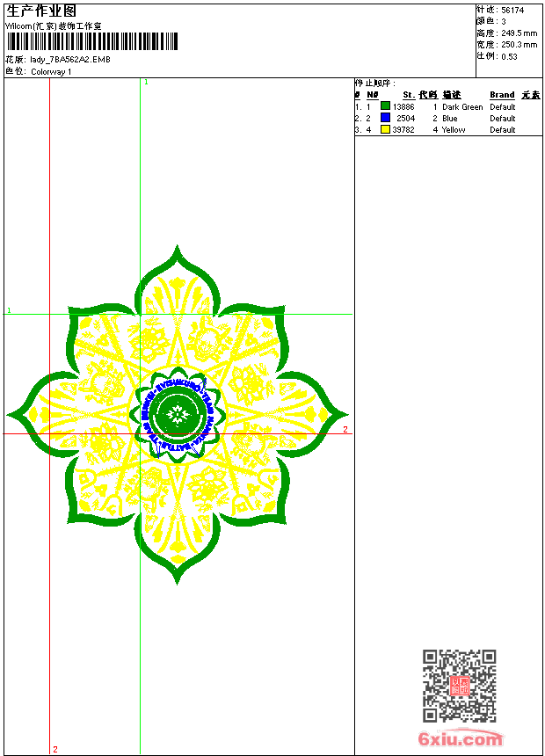Click the 39782 stitch count for Yellow
The image size is (545, 756).
(403, 129)
